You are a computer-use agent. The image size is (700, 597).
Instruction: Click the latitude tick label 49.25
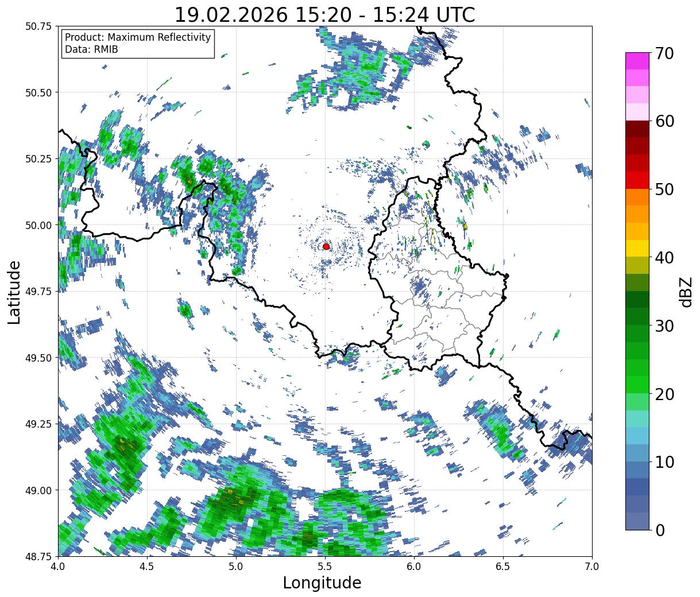click(x=38, y=424)
